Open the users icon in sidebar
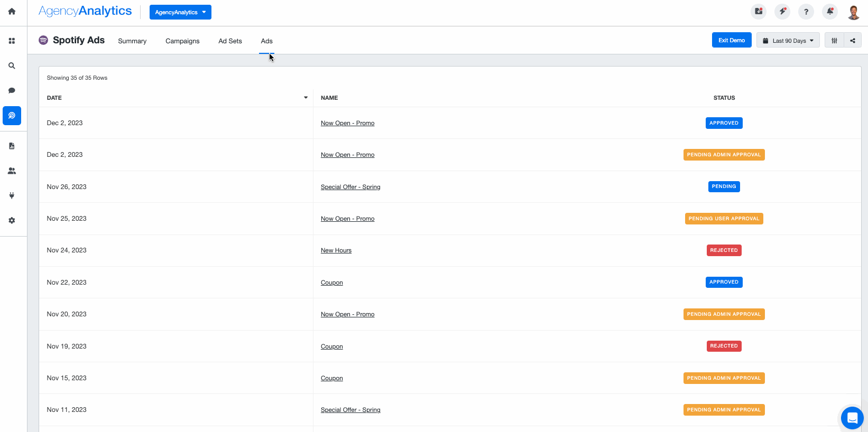Viewport: 868px width, 432px height. click(x=12, y=171)
